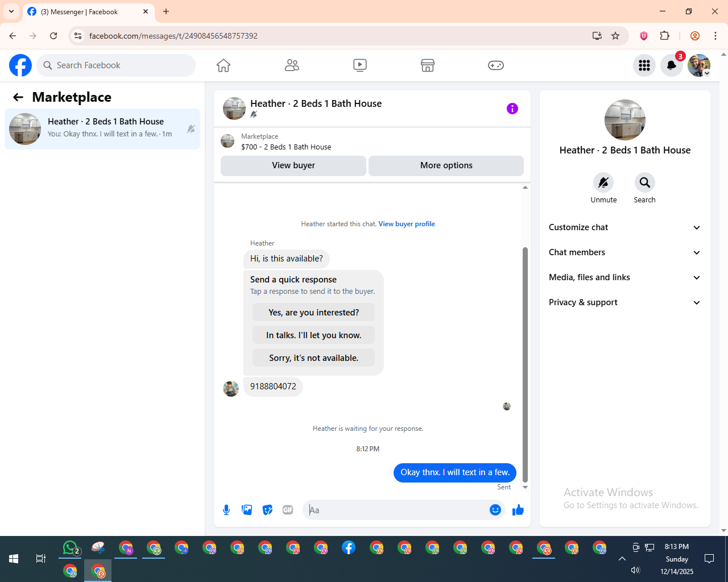Open the Windows Start button
Screen dimensions: 728x582
coord(14,559)
